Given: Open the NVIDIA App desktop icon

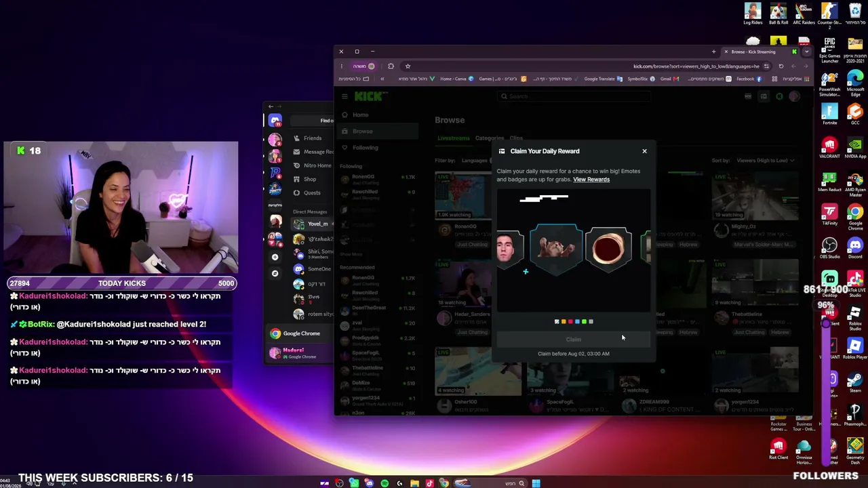Looking at the screenshot, I should pos(855,147).
